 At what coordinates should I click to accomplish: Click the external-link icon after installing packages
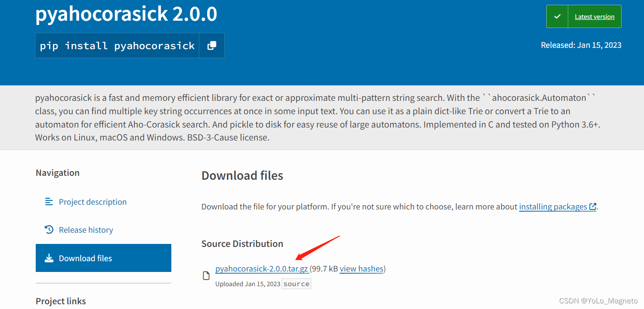[594, 206]
